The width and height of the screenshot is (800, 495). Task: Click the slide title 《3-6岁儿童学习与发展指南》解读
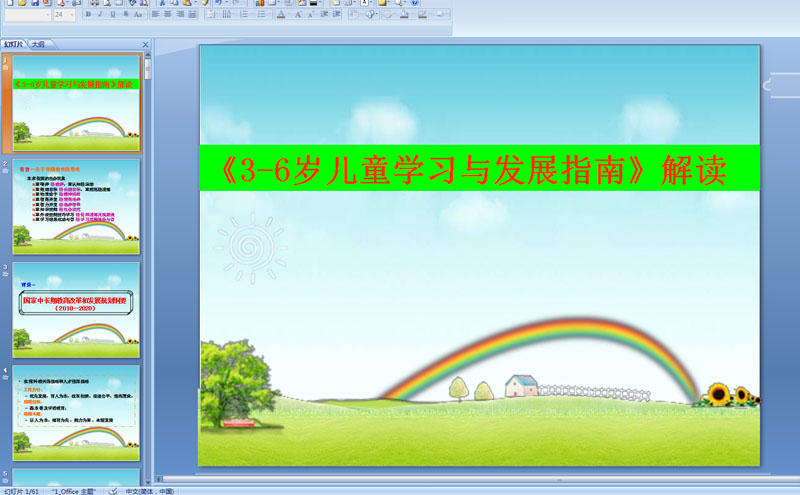pyautogui.click(x=473, y=170)
